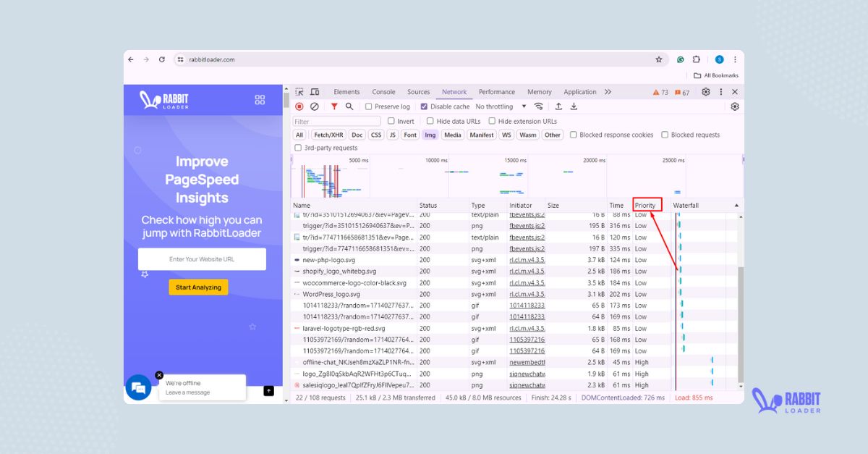Export network data as HAR file

(x=574, y=106)
